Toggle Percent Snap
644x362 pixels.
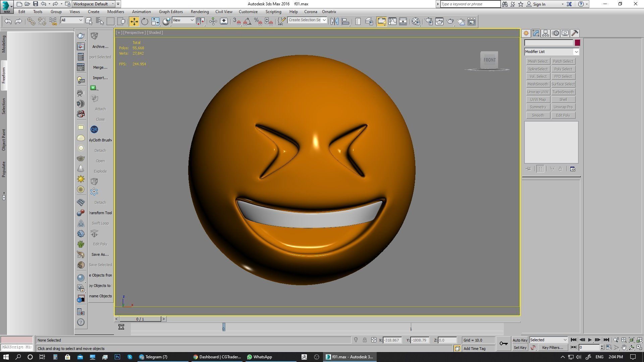pyautogui.click(x=258, y=21)
